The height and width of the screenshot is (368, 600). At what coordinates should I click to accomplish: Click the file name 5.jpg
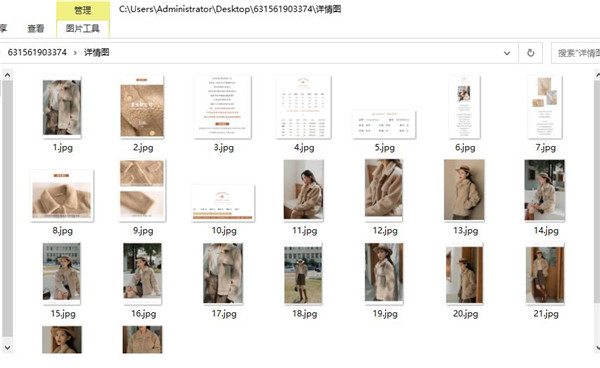pyautogui.click(x=385, y=147)
